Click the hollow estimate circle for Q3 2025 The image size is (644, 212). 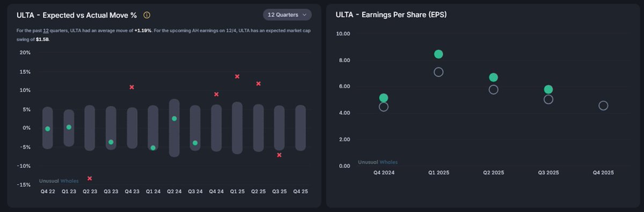coord(548,99)
